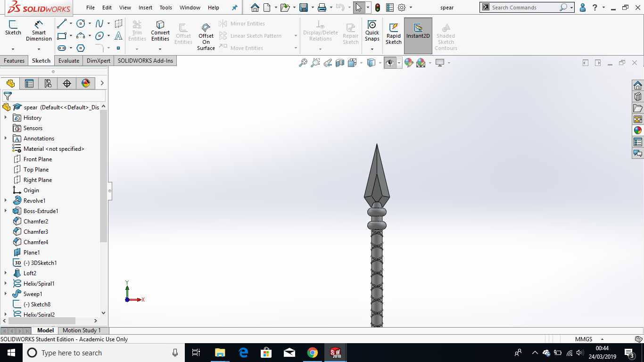
Task: Click the Zoom to Fit icon
Action: (303, 63)
